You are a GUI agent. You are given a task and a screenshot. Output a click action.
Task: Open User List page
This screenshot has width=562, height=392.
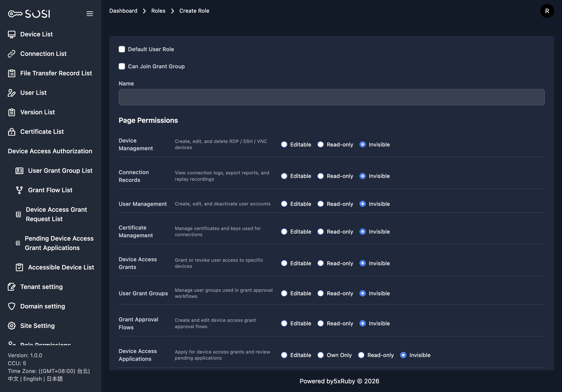coord(33,93)
